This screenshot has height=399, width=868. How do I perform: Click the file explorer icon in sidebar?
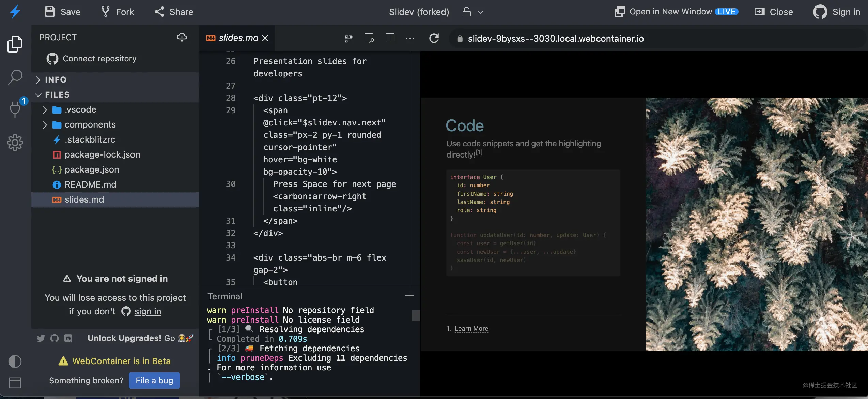(15, 44)
